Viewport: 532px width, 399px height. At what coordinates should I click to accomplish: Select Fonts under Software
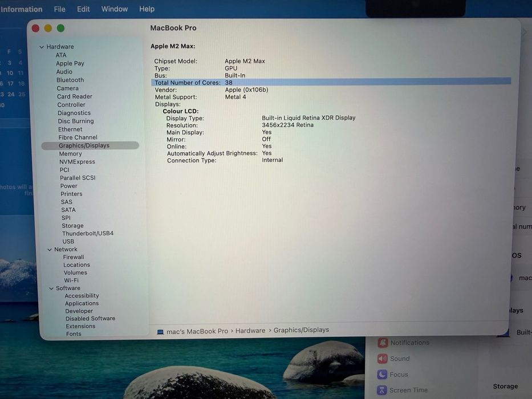tap(74, 334)
